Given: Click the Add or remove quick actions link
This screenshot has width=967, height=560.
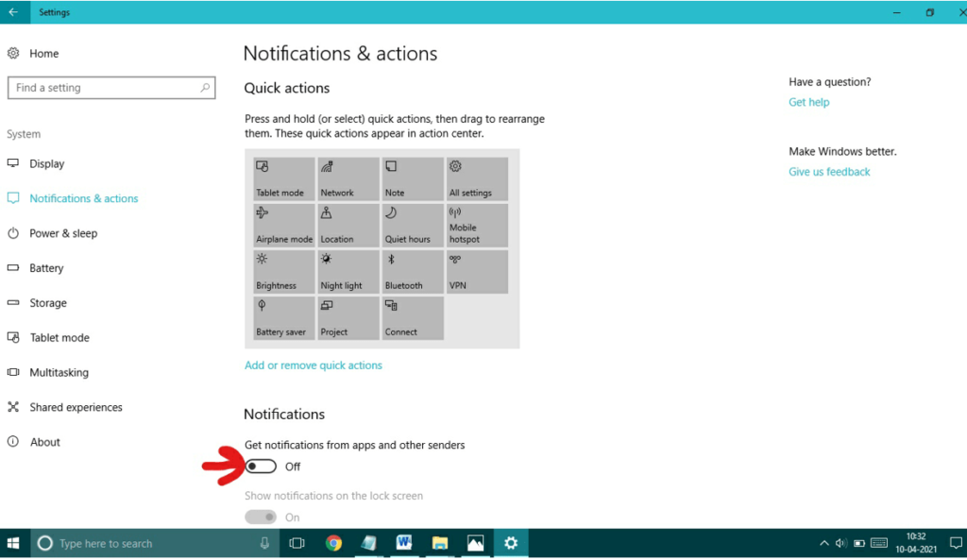Looking at the screenshot, I should tap(313, 365).
